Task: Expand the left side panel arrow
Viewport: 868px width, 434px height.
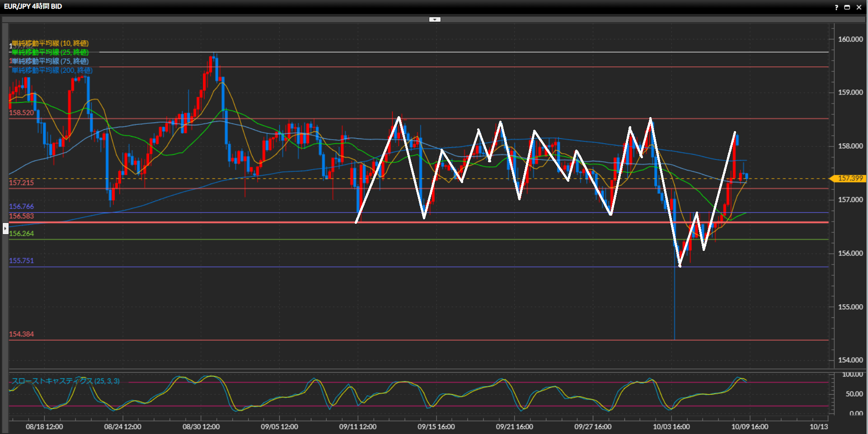Action: 5,228
